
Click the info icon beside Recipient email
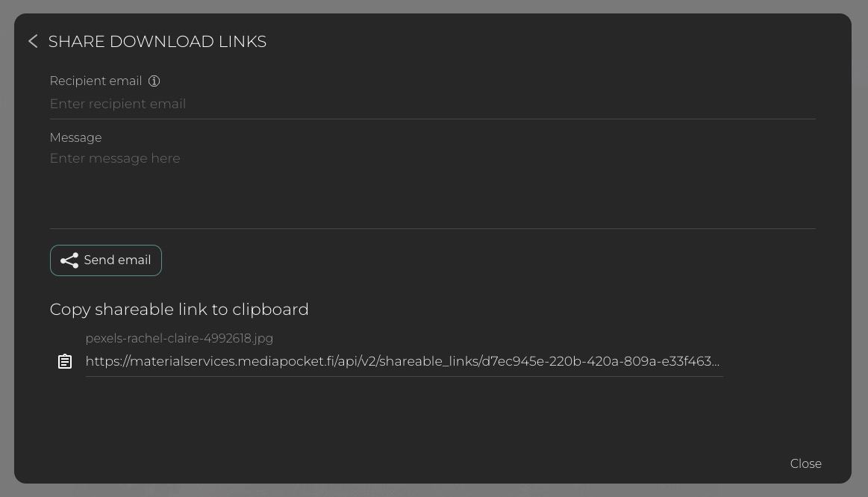click(x=154, y=81)
